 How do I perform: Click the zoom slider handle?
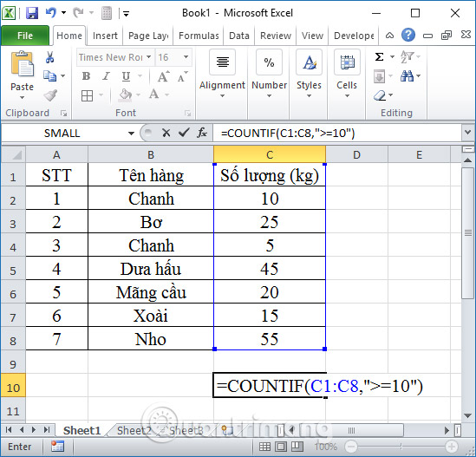[x=401, y=447]
